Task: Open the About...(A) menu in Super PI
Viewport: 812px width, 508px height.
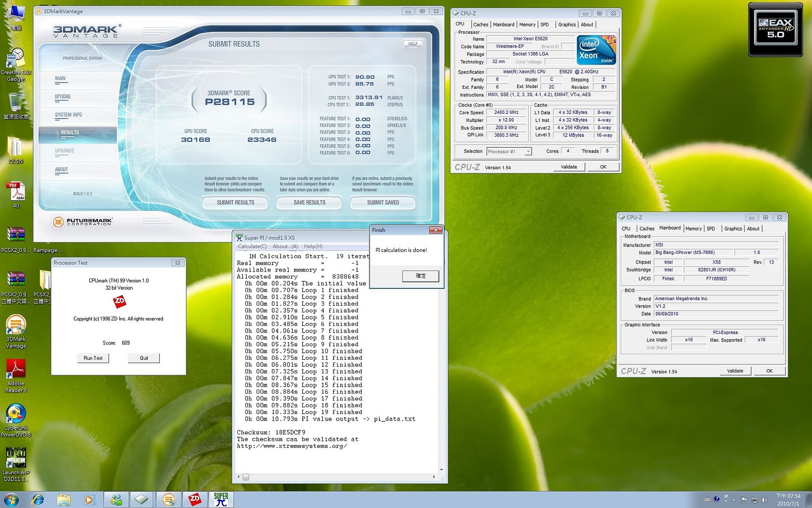Action: click(285, 246)
